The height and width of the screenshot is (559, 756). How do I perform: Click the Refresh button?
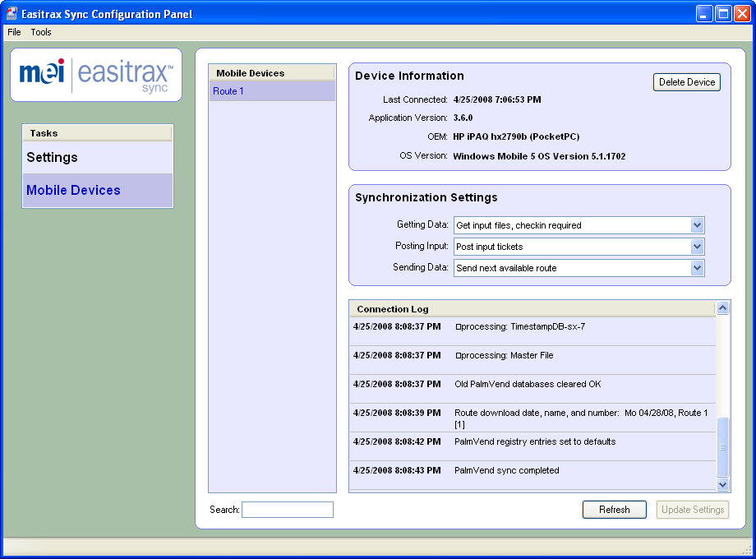pyautogui.click(x=615, y=510)
